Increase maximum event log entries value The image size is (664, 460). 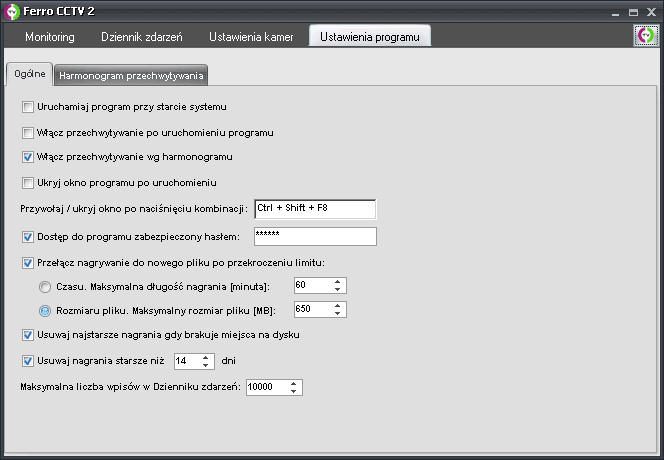click(x=293, y=383)
